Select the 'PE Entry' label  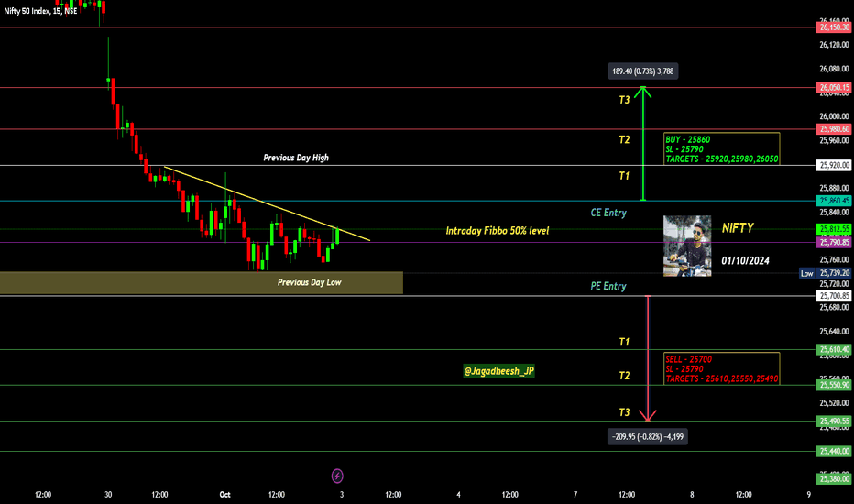pos(608,286)
